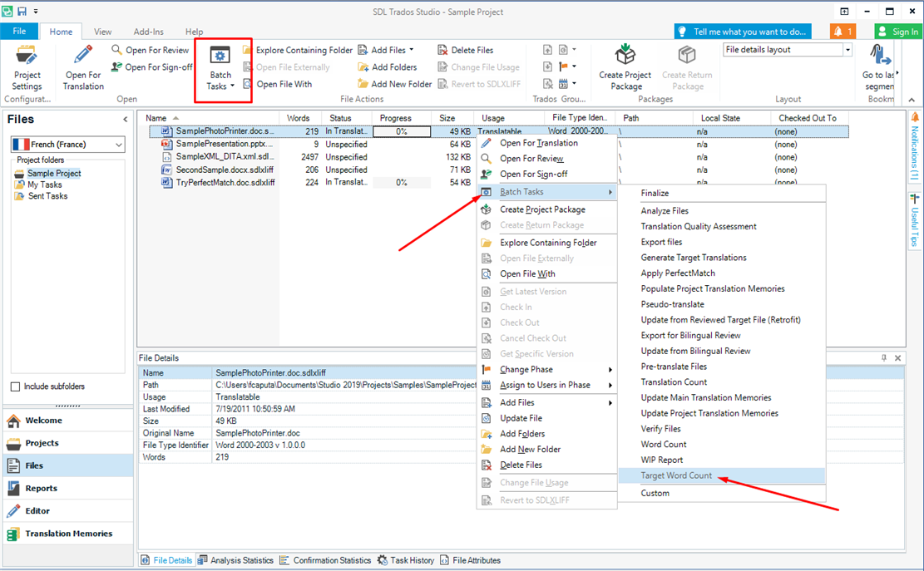Open the File menu tab
Screen dimensions: 924x571
[19, 32]
